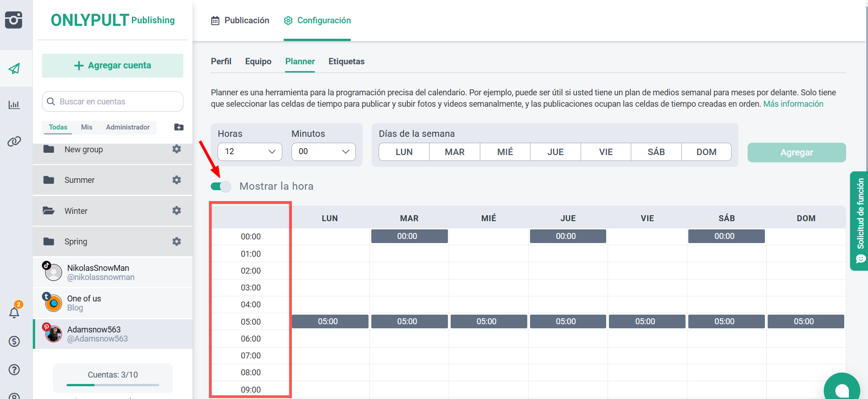Toggle the Mostrar la hora switch

(x=221, y=186)
